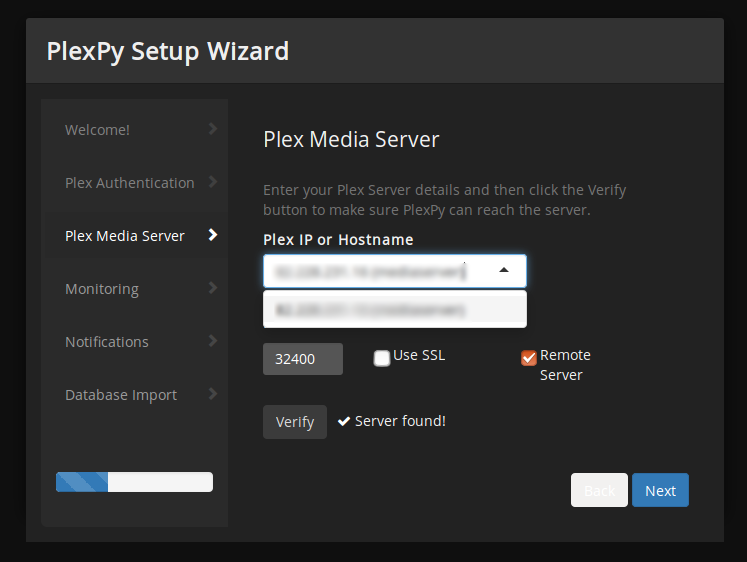747x562 pixels.
Task: Click the chevron next to Database Import
Action: tap(213, 393)
